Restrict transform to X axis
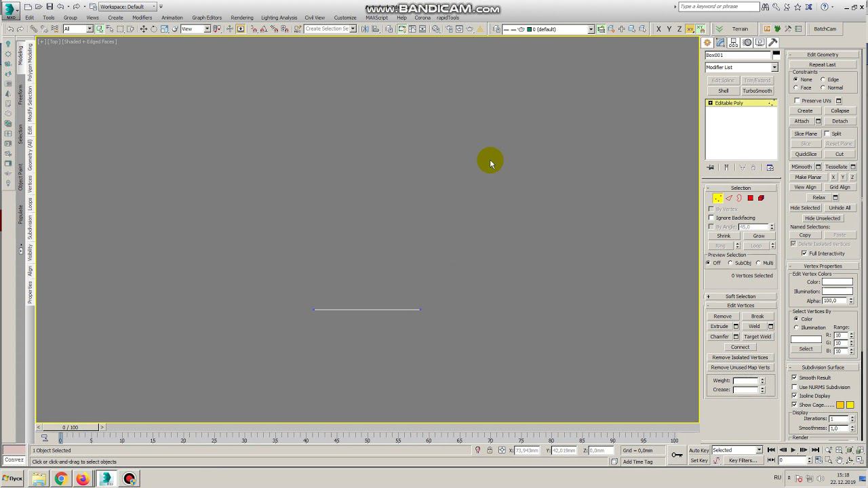 (658, 29)
